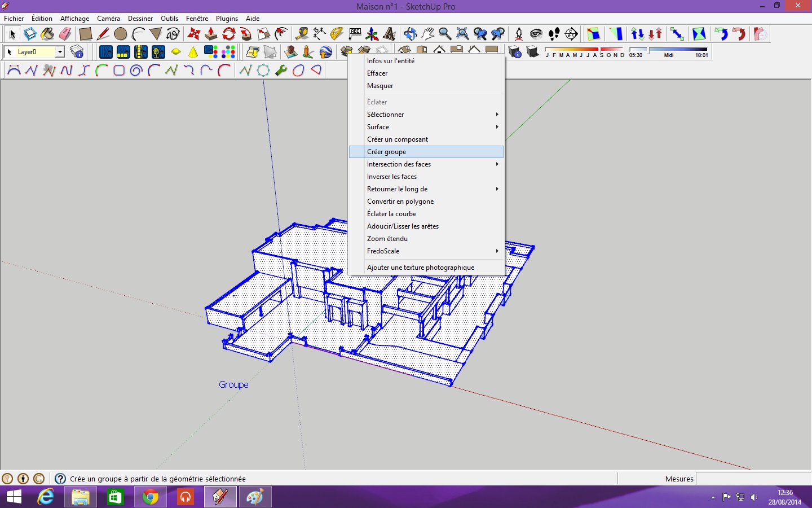Open the Plugins menu

click(x=227, y=19)
